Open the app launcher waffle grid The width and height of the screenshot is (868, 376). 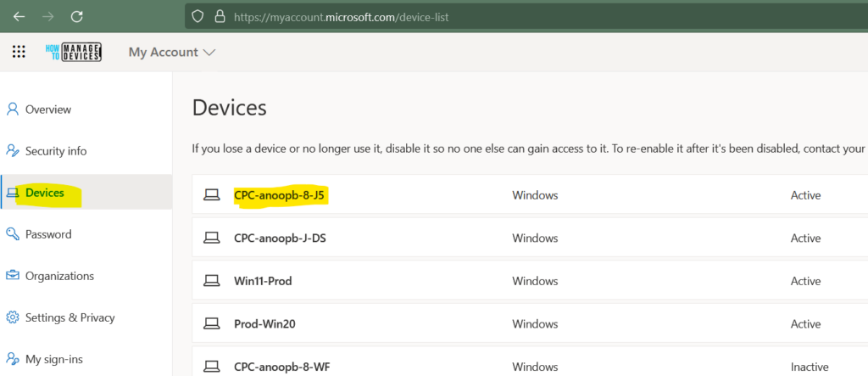19,52
